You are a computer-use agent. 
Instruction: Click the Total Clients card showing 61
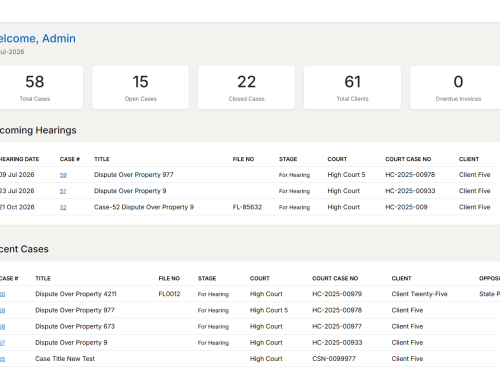coord(352,87)
